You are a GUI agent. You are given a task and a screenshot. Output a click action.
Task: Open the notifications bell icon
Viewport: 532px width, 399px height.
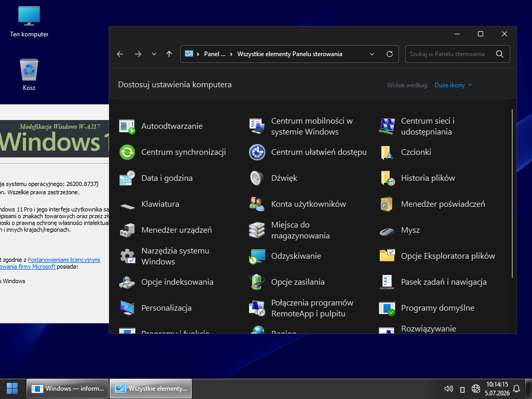click(x=516, y=389)
